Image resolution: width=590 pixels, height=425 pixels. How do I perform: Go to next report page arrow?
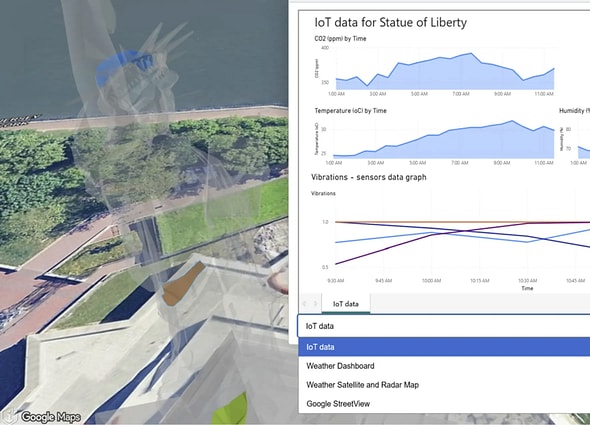coord(316,304)
